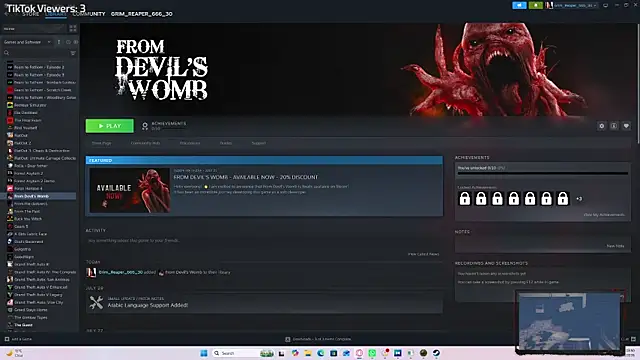Open Support tab

(259, 143)
